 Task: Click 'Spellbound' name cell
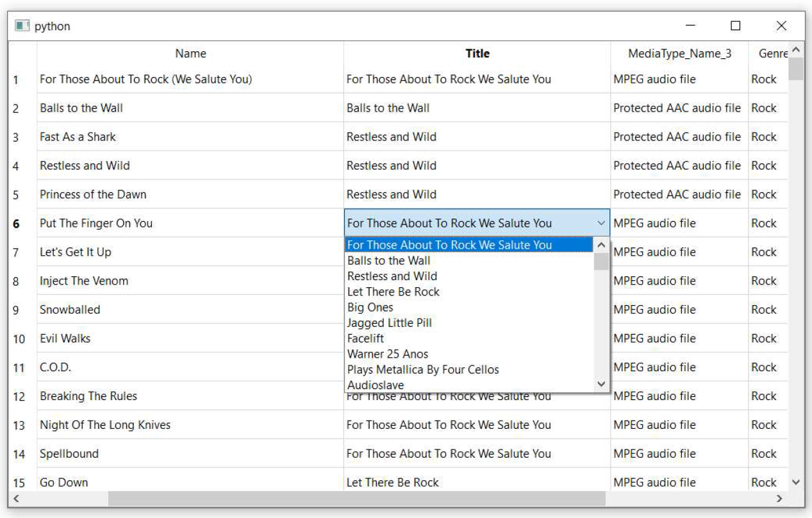click(190, 454)
